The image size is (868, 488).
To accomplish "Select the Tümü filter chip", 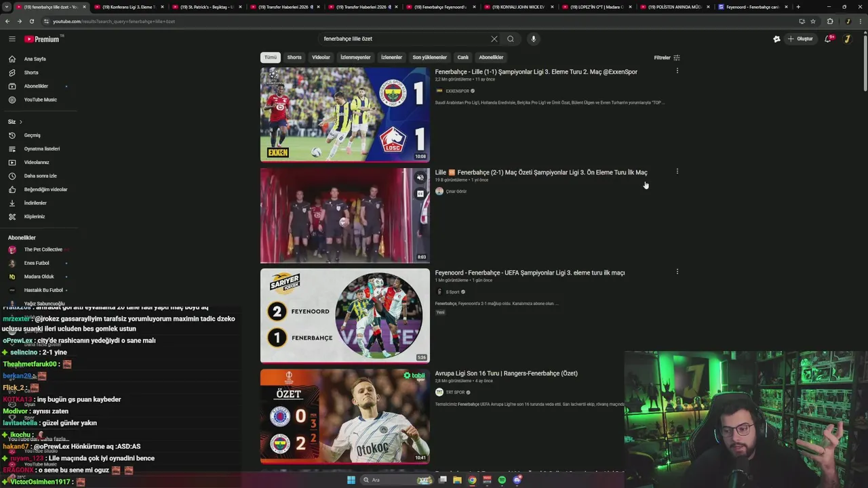I will click(271, 58).
